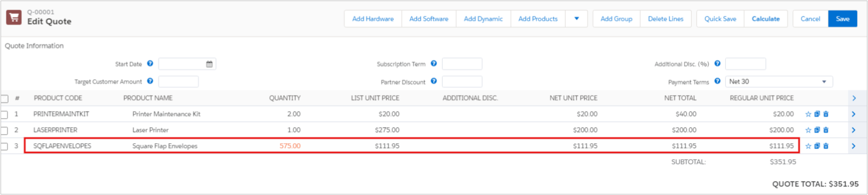The height and width of the screenshot is (195, 868).
Task: Favorite the Printer Maintenance Kit line
Action: tap(808, 114)
